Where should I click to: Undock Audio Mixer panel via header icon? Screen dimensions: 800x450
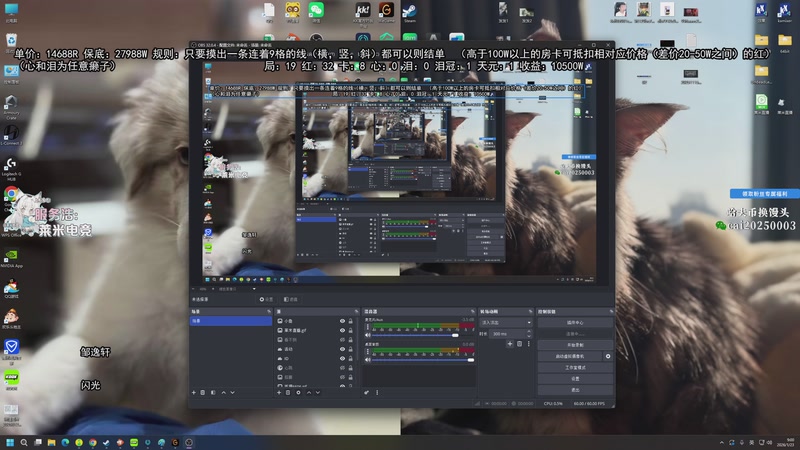472,311
